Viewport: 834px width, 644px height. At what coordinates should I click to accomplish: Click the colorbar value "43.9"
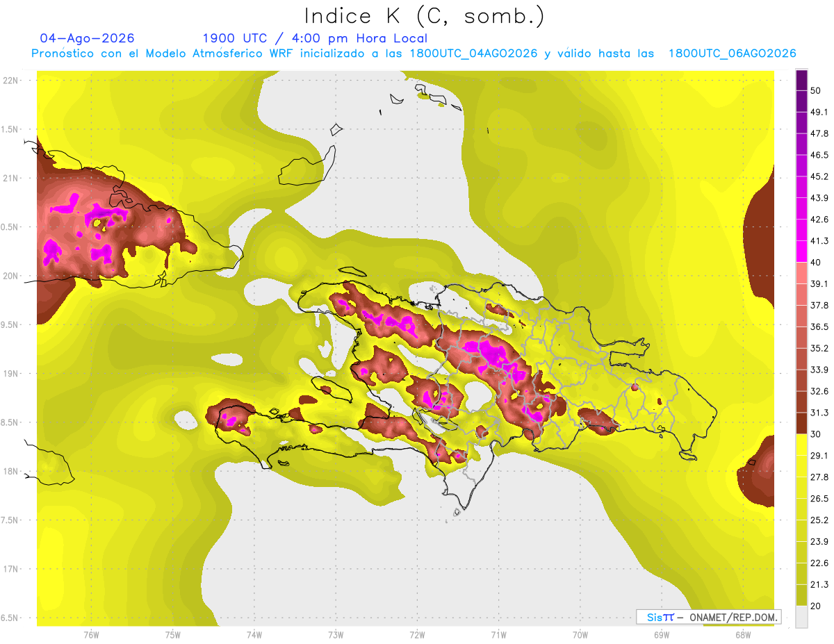819,198
